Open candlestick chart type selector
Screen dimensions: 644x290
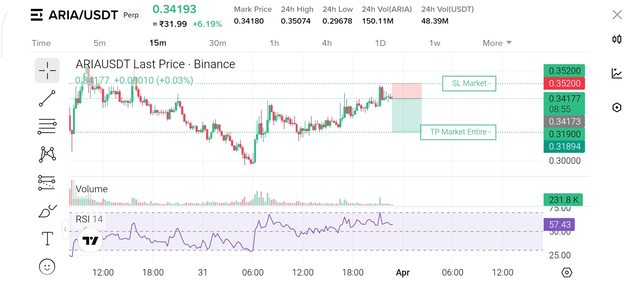[x=617, y=39]
